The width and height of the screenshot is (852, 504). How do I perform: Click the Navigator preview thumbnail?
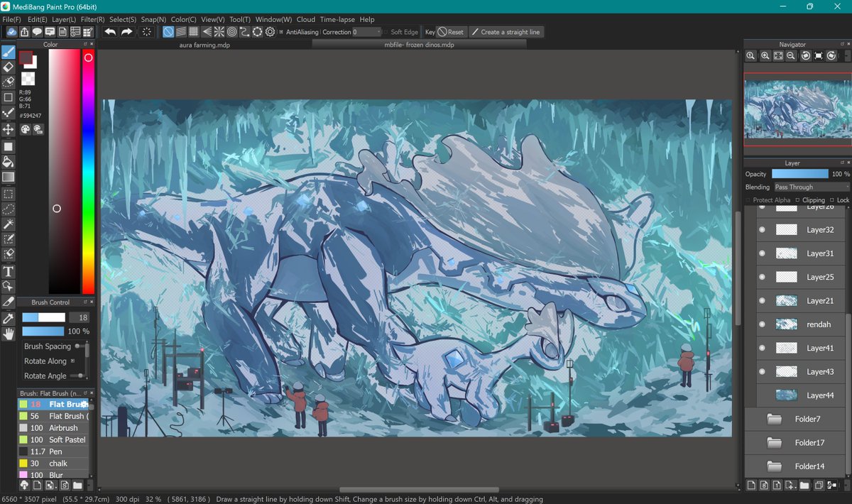click(x=797, y=109)
